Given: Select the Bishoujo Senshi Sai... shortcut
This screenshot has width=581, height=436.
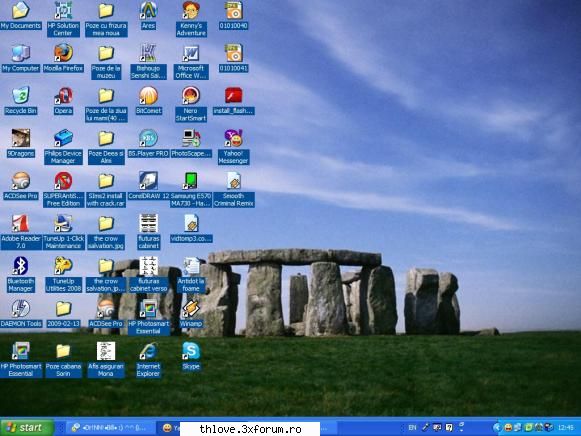Looking at the screenshot, I should coord(148,61).
